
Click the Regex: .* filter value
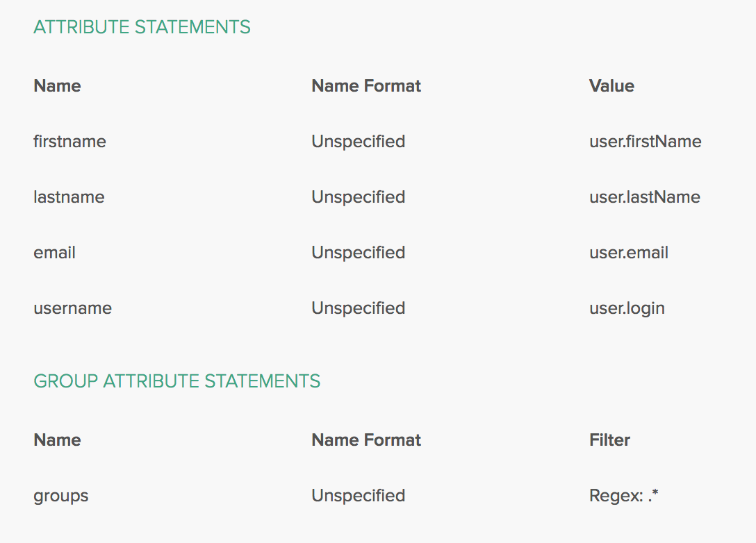tap(623, 496)
